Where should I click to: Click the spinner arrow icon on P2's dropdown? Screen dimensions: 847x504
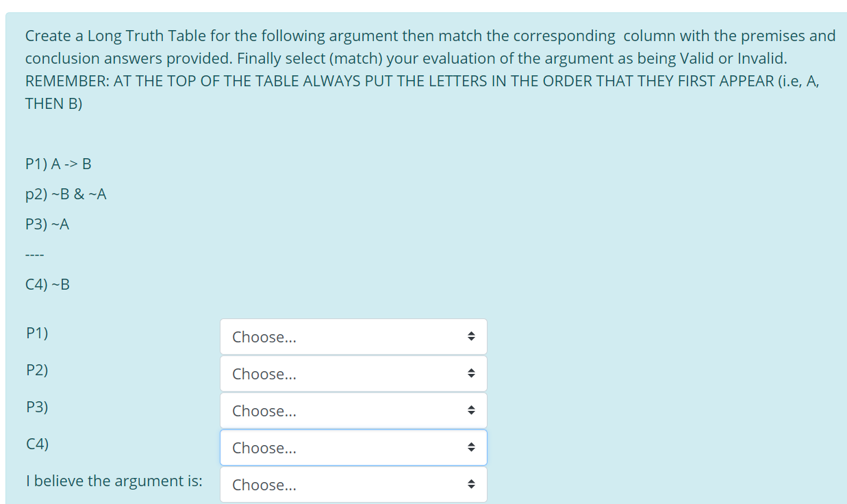[x=471, y=373]
